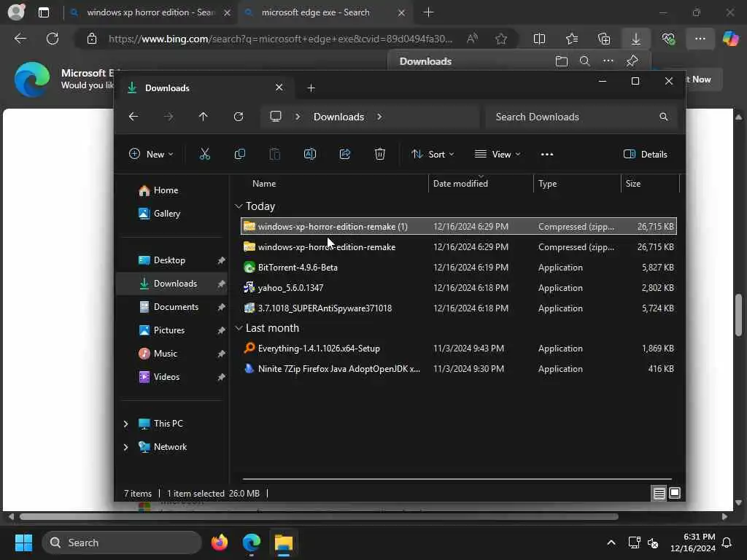Add a new tab in File Explorer
Screen dimensions: 747x560
311,88
